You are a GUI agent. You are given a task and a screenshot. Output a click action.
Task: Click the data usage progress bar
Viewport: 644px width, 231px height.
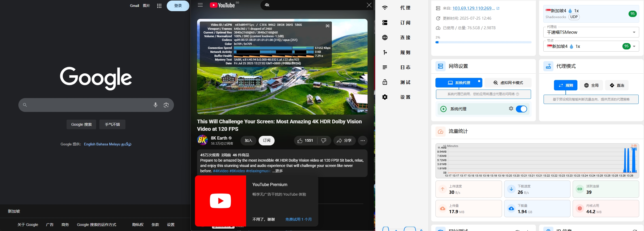point(483,42)
